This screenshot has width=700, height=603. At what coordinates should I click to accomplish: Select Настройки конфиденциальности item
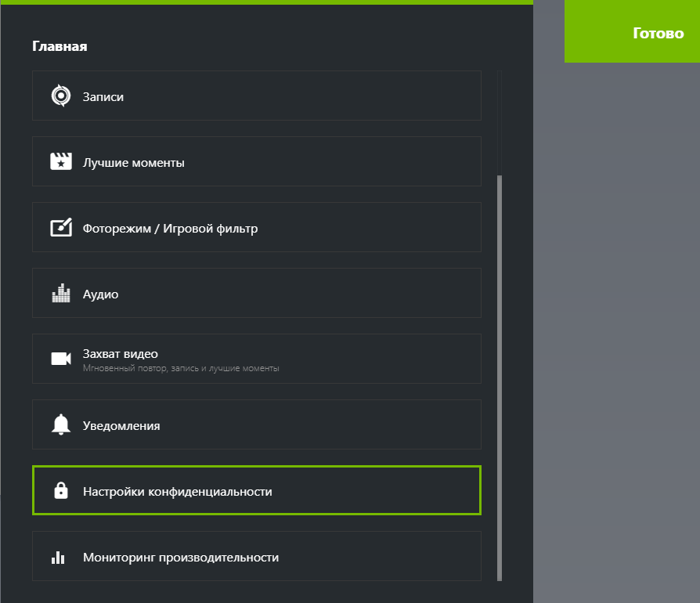point(256,492)
